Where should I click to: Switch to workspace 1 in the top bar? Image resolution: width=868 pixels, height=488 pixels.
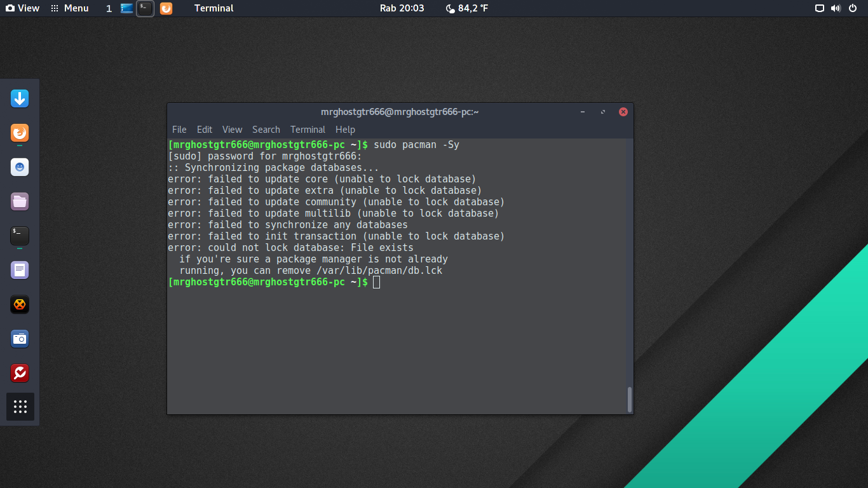[x=109, y=8]
